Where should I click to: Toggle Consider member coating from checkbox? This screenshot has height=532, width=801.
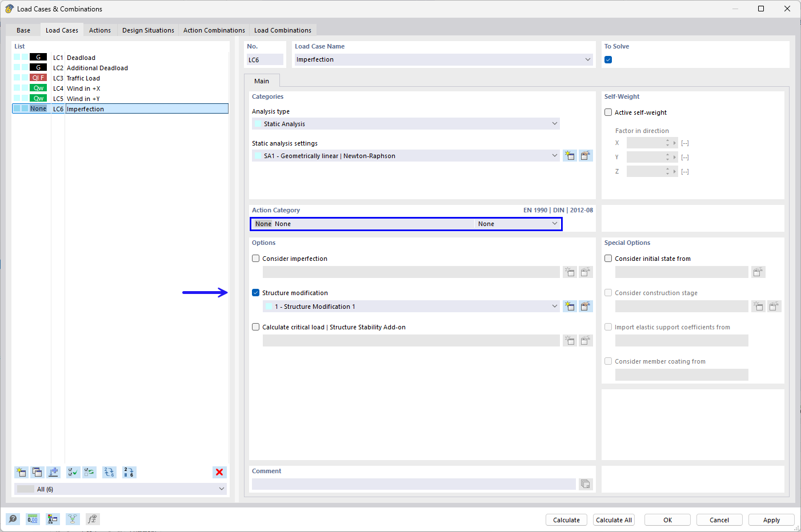[x=608, y=361]
